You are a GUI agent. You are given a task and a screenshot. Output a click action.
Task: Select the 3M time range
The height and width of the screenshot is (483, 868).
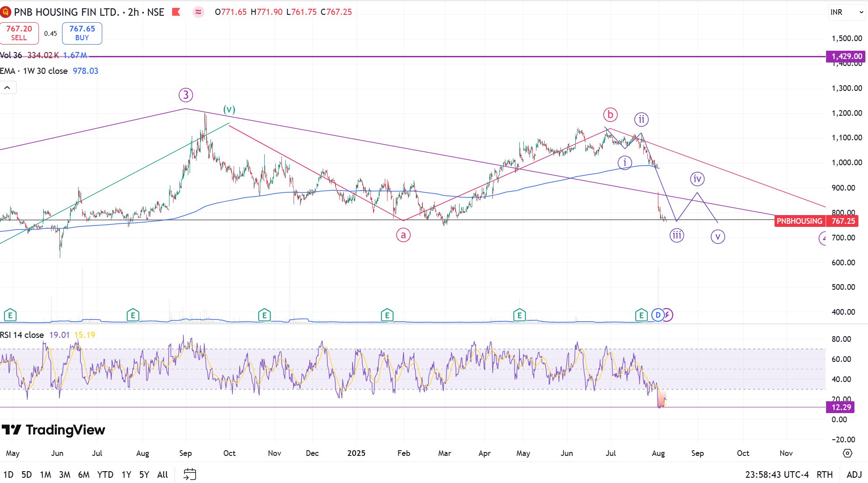point(65,475)
